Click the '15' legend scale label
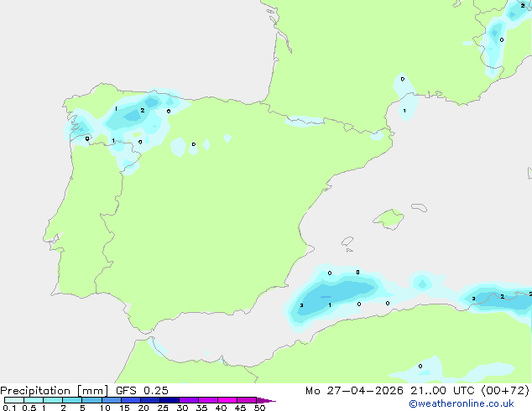Viewport: 532px width, 411px height. pos(124,408)
